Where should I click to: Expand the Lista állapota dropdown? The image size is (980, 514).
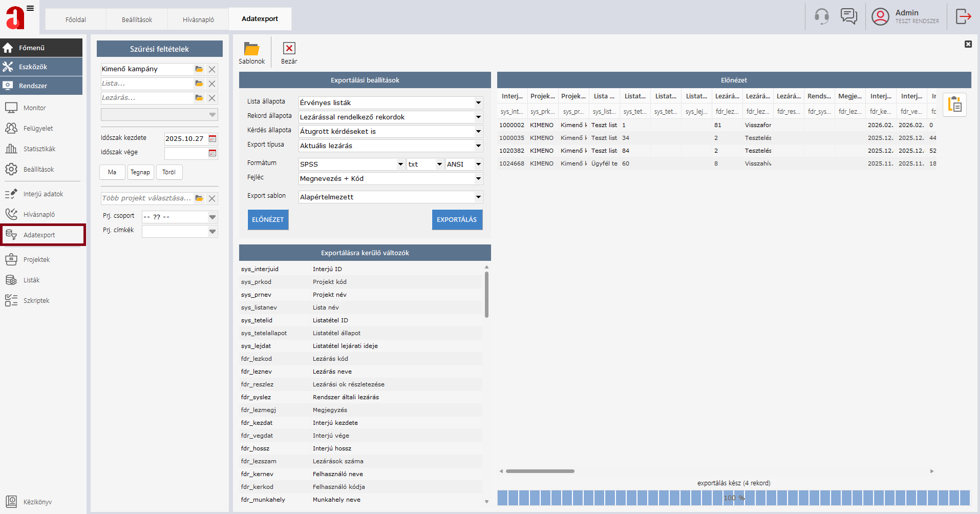[478, 103]
